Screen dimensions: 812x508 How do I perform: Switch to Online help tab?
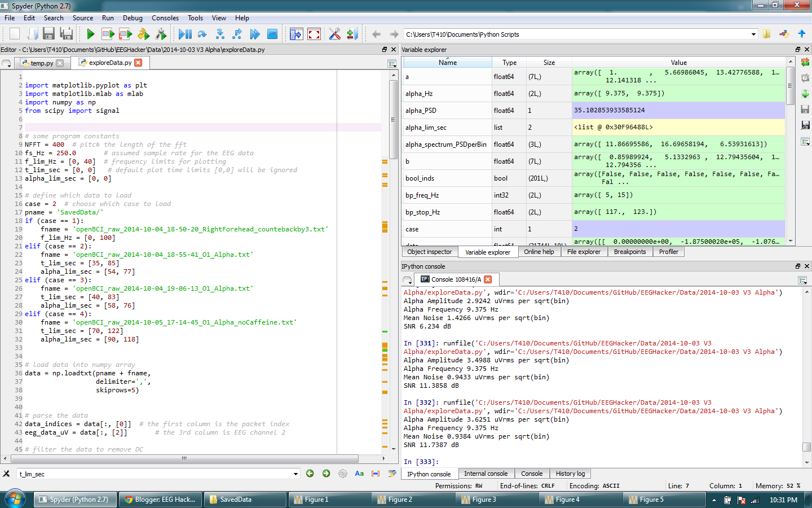tap(539, 252)
